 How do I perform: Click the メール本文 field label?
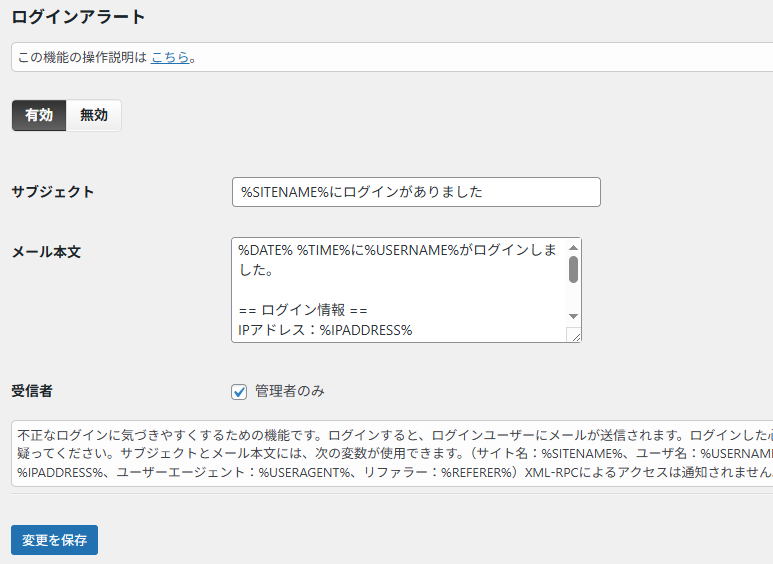click(46, 252)
